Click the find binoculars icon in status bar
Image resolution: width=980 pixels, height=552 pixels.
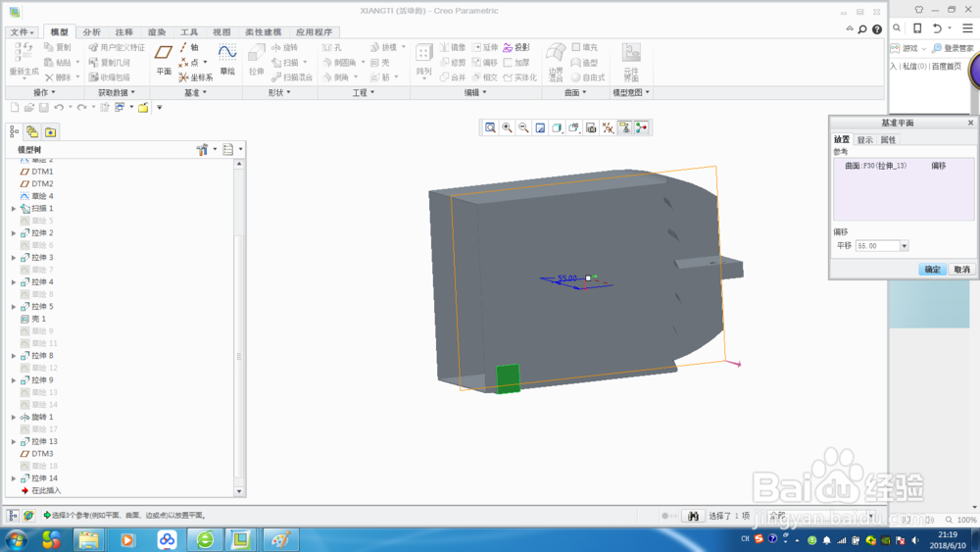693,516
